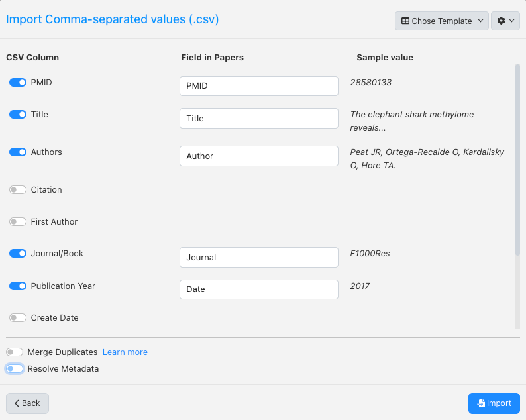
Task: Disable the PMID column toggle
Action: 18,83
